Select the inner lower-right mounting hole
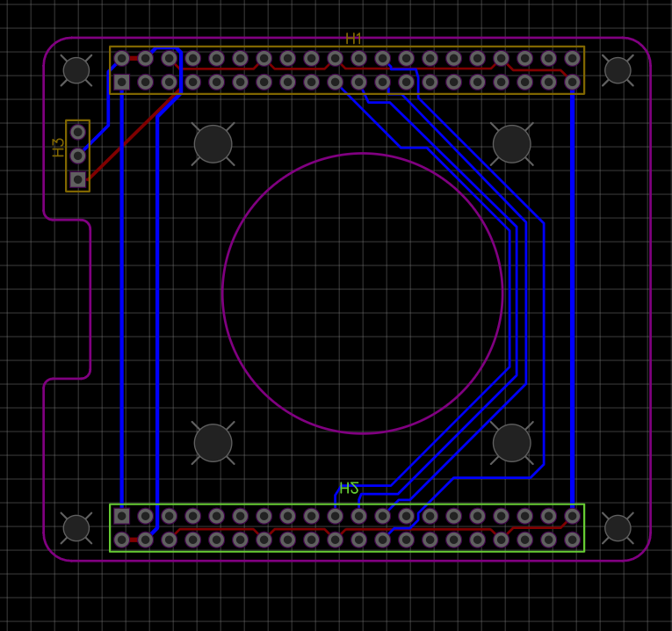Screen dimensions: 672x631 click(x=512, y=443)
